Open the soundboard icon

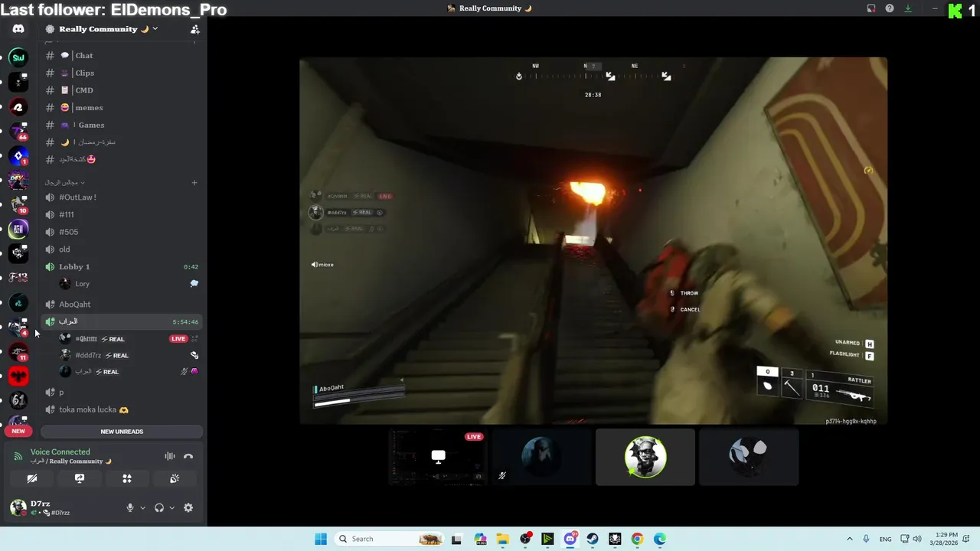coord(175,478)
